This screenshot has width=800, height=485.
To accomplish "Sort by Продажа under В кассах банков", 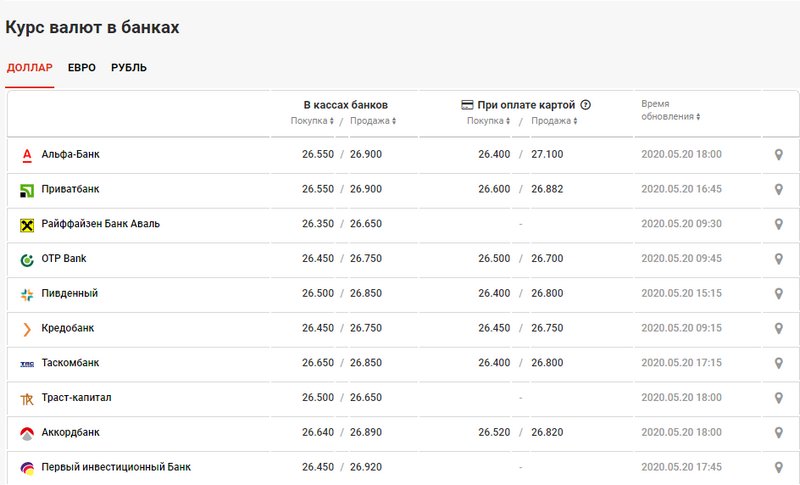I will point(373,121).
